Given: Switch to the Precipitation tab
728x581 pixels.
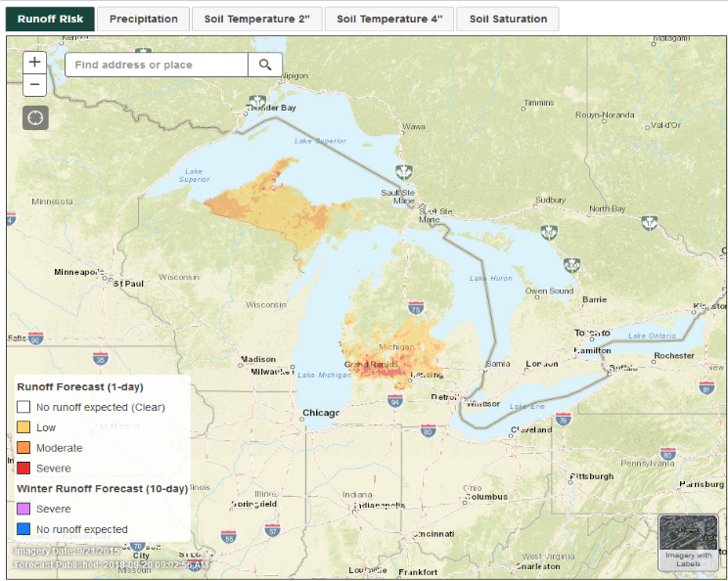Looking at the screenshot, I should [144, 20].
